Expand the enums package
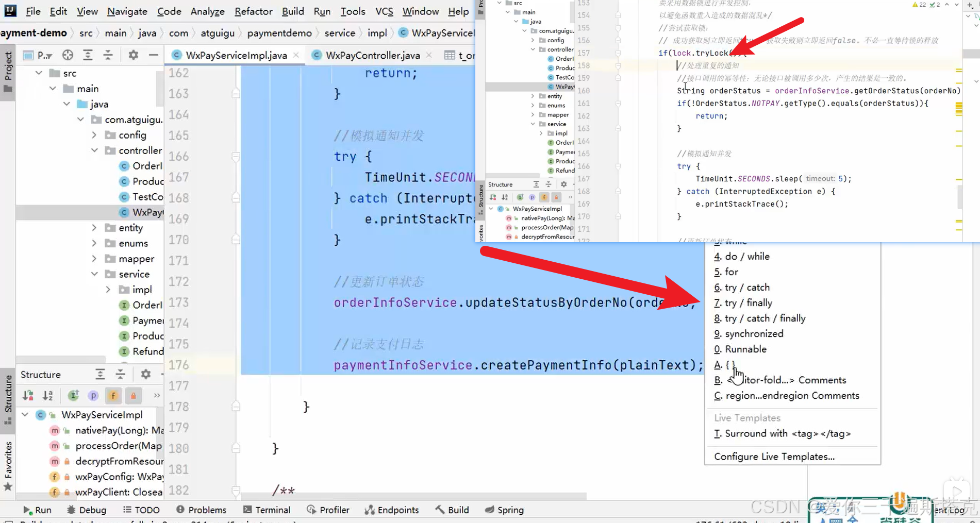The width and height of the screenshot is (980, 523). pos(94,243)
